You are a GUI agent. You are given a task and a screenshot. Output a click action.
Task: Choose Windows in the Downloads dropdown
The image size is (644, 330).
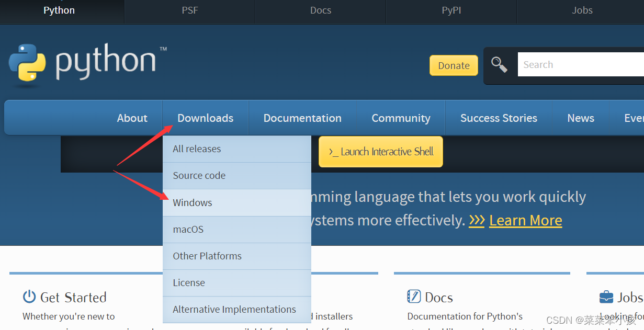(x=237, y=202)
